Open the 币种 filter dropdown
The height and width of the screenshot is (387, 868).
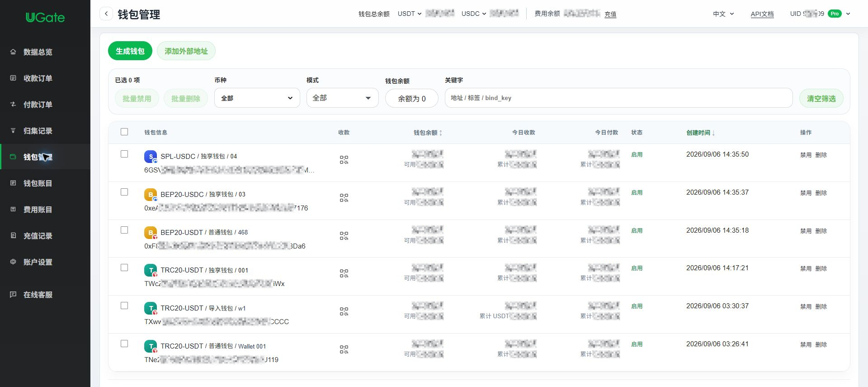pyautogui.click(x=257, y=98)
